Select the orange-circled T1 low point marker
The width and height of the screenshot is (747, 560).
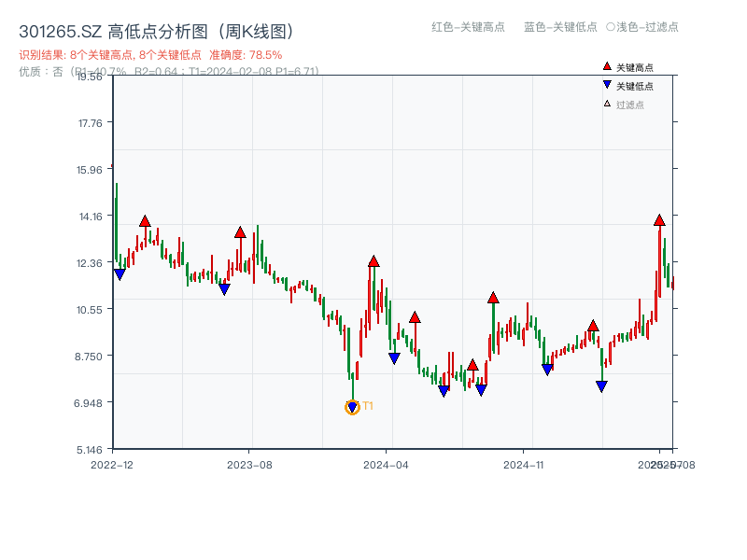point(352,407)
